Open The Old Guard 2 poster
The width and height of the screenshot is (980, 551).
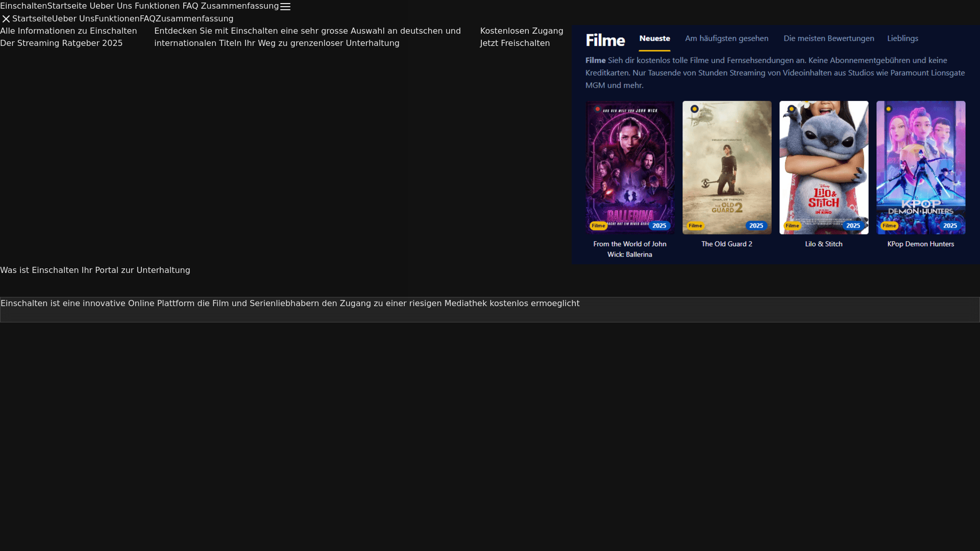tap(727, 167)
